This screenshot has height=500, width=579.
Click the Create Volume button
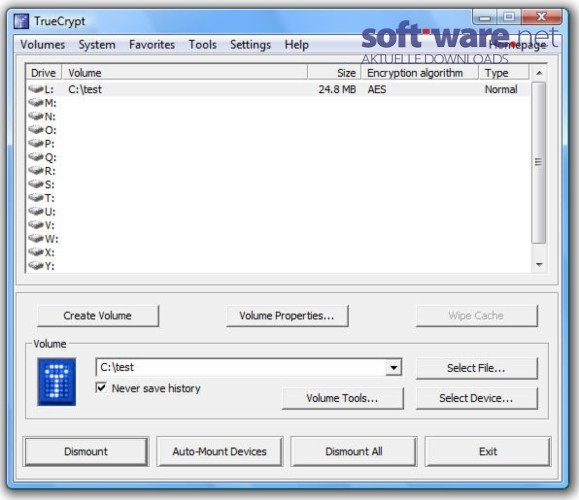[98, 316]
